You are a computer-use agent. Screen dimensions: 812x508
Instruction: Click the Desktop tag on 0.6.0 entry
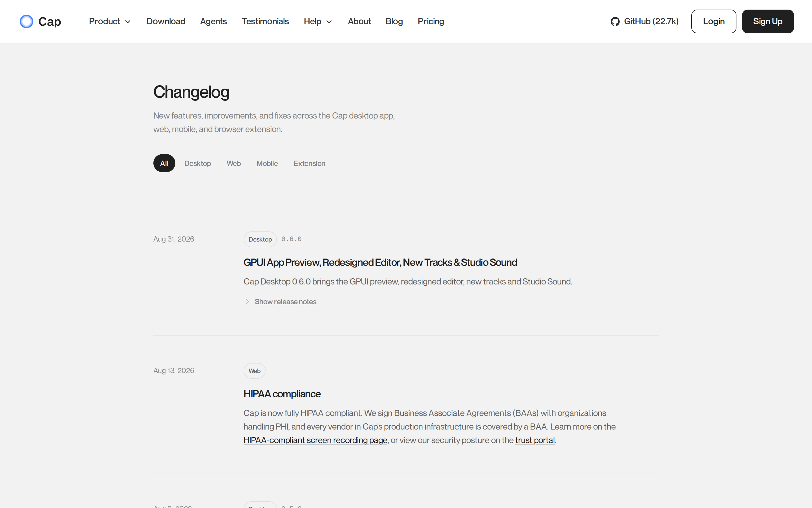(260, 239)
